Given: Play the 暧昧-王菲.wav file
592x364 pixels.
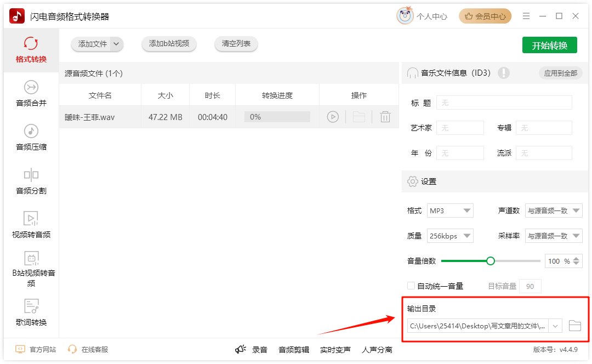Looking at the screenshot, I should 333,117.
